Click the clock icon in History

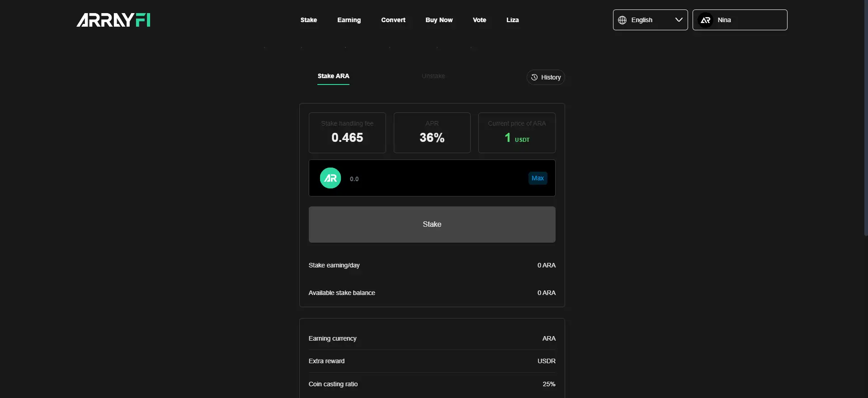tap(534, 77)
